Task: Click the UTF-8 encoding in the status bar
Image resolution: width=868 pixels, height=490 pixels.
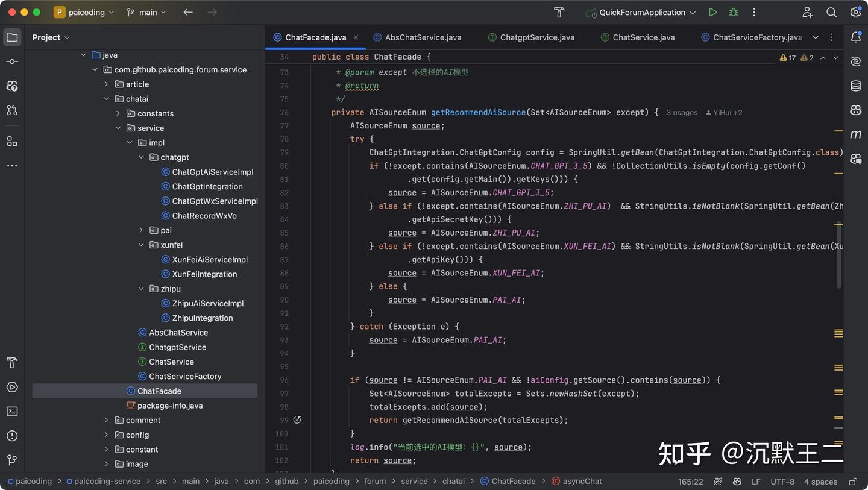Action: pos(782,482)
